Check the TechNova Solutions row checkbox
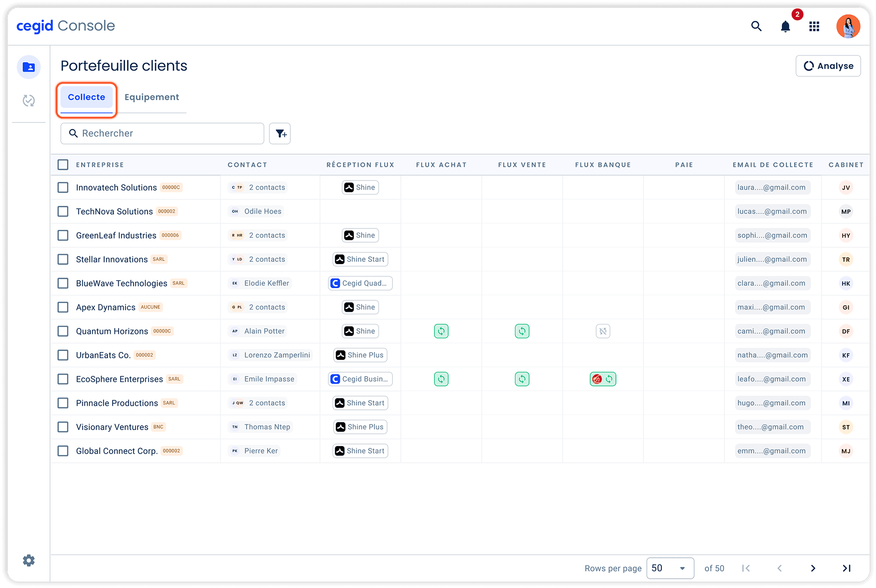This screenshot has width=876, height=588. 63,211
